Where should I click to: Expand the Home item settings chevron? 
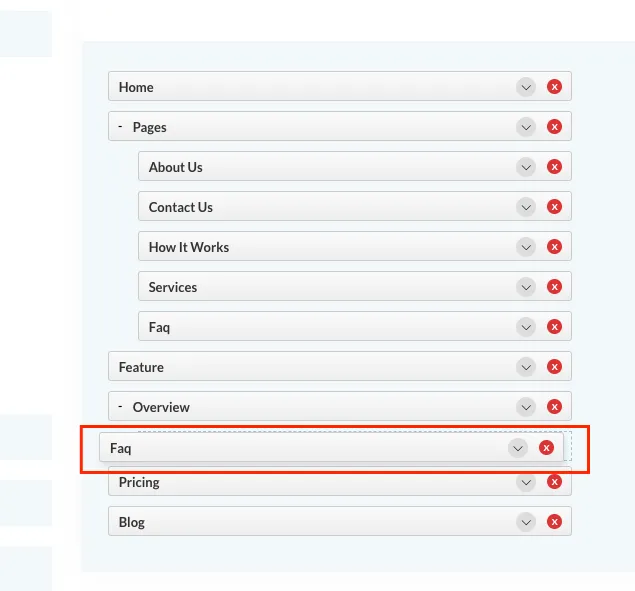point(526,87)
